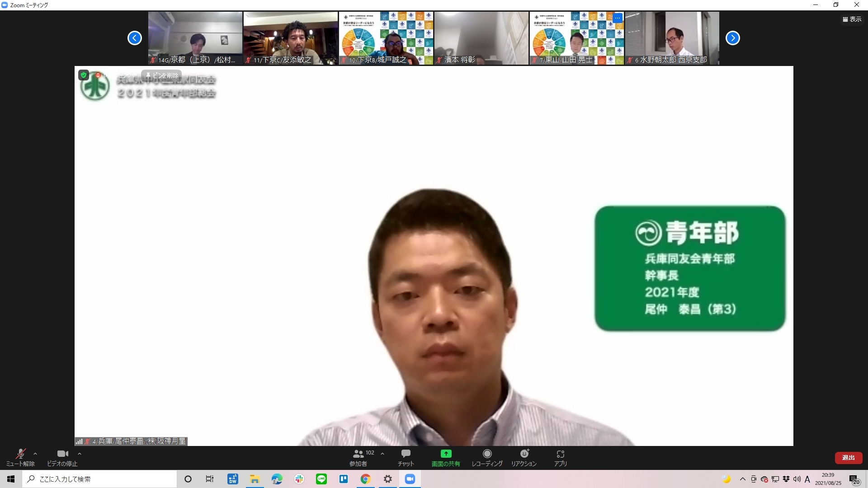Image resolution: width=868 pixels, height=488 pixels.
Task: Open Trello from the taskbar
Action: [x=344, y=479]
